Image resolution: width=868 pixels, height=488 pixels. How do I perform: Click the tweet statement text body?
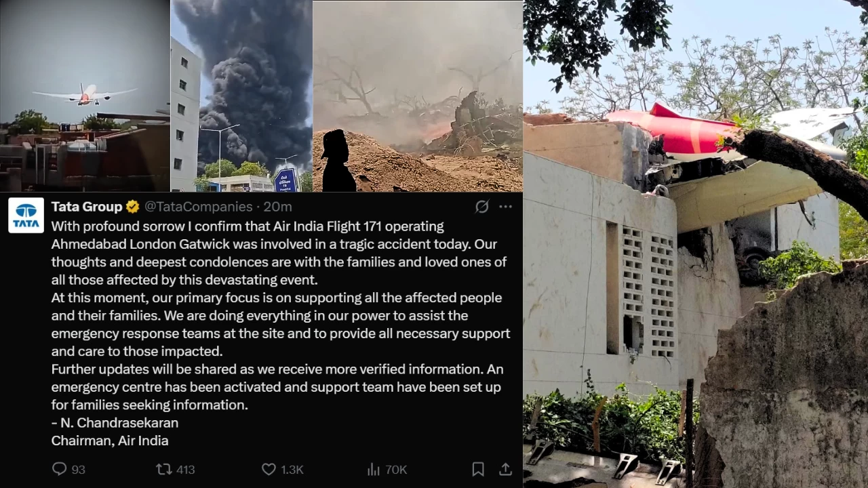(x=281, y=333)
